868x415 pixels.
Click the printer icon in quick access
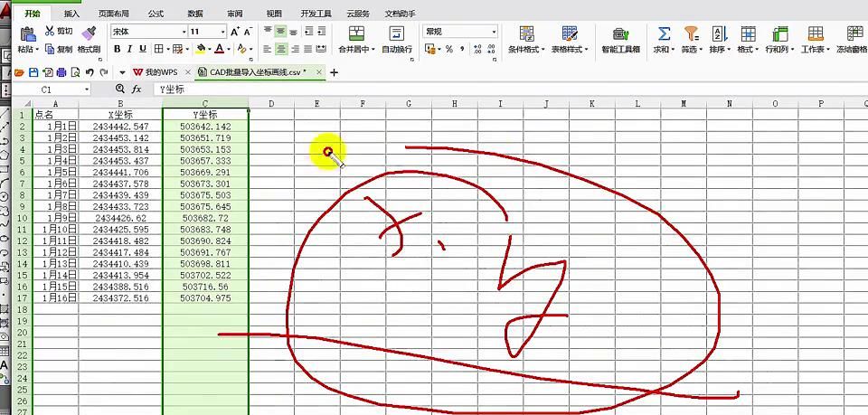(x=61, y=72)
